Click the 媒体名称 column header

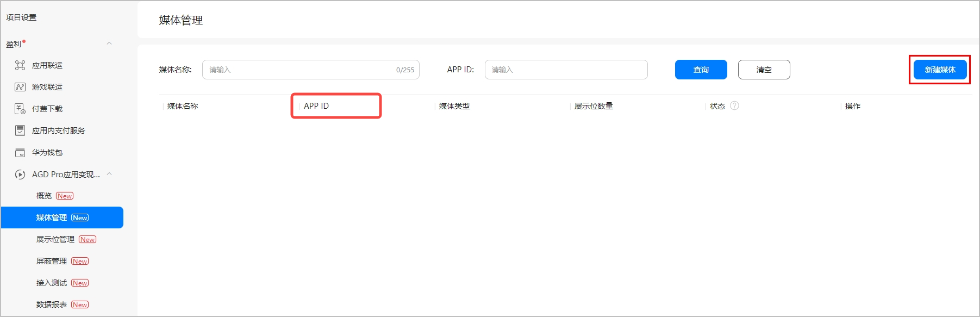click(183, 106)
